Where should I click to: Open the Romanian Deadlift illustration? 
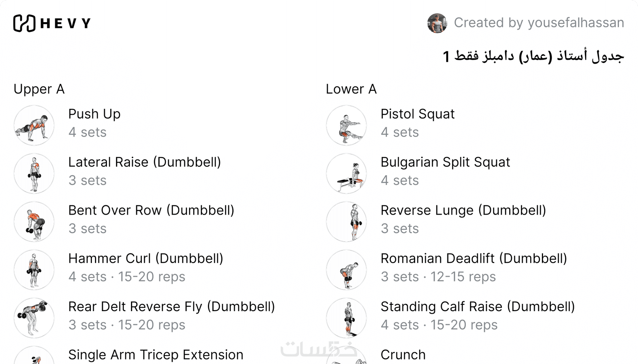(346, 270)
